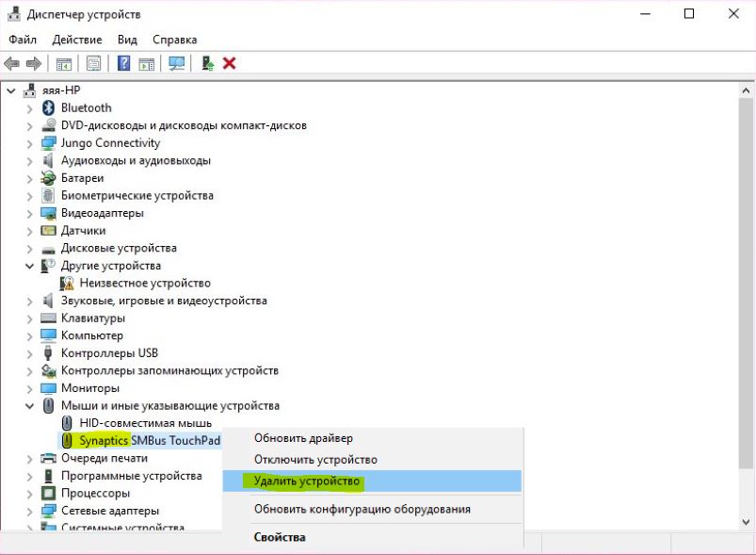Click the Сетевые адаптеры network icon
The image size is (756, 555).
[48, 511]
